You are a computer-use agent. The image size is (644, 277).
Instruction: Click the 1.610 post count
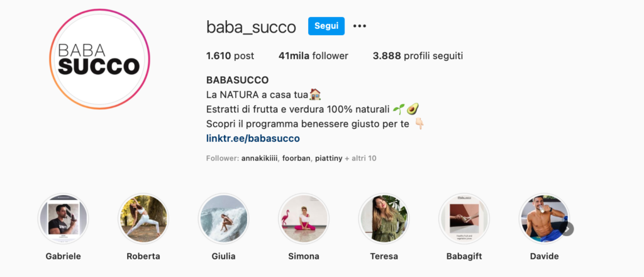click(x=230, y=56)
